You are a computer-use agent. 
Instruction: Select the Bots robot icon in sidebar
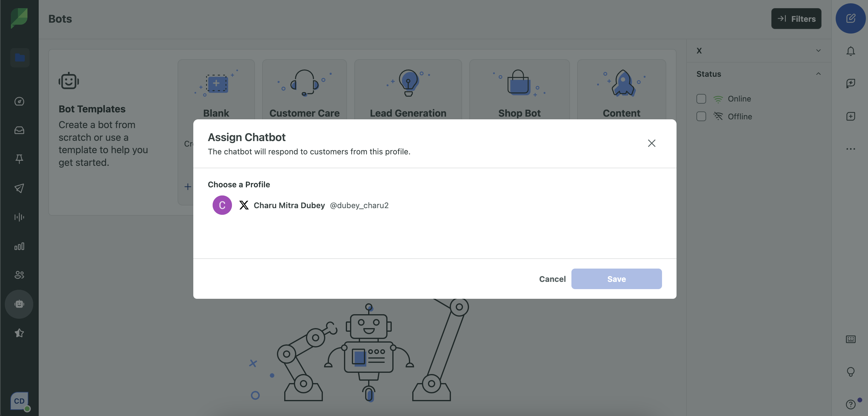pos(19,304)
